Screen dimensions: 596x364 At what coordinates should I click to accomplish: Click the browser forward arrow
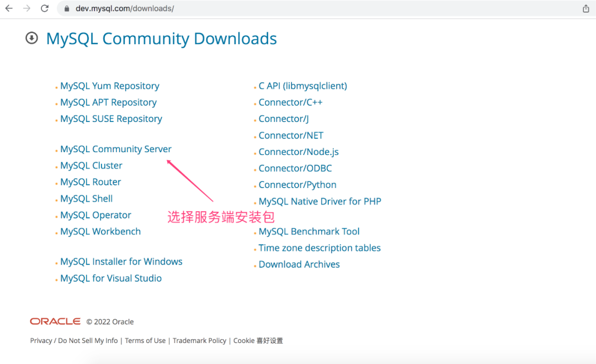[x=26, y=9]
